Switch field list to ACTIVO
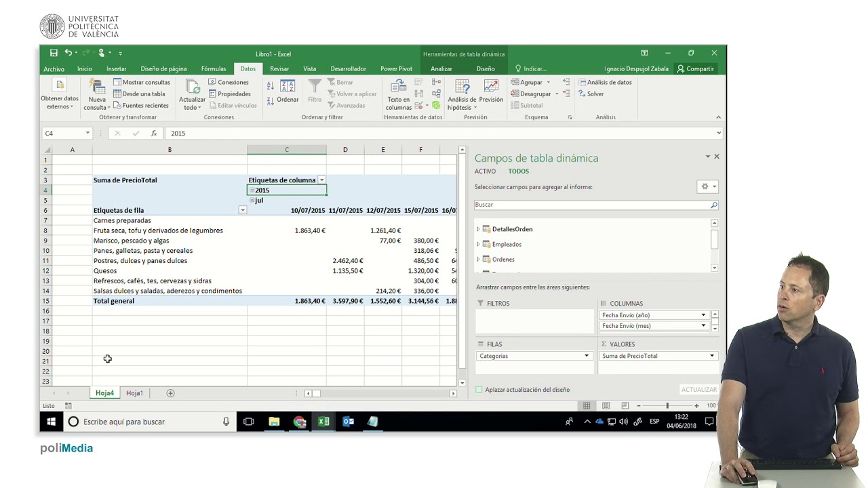Image resolution: width=868 pixels, height=488 pixels. (485, 171)
